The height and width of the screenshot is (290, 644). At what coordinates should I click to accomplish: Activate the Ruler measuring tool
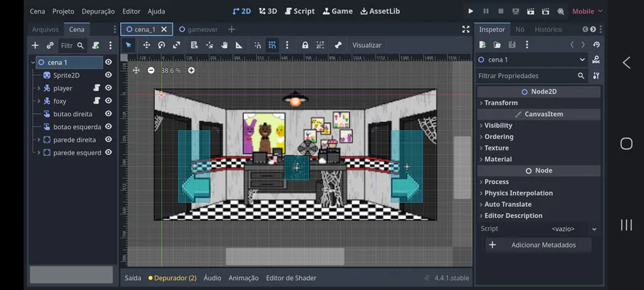[x=239, y=45]
